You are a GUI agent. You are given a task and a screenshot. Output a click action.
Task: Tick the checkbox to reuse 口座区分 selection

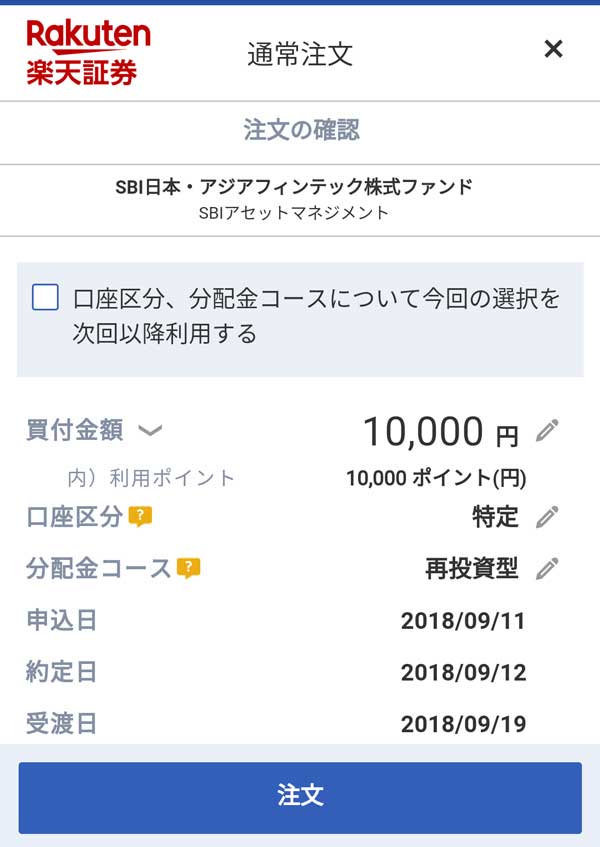pos(45,298)
